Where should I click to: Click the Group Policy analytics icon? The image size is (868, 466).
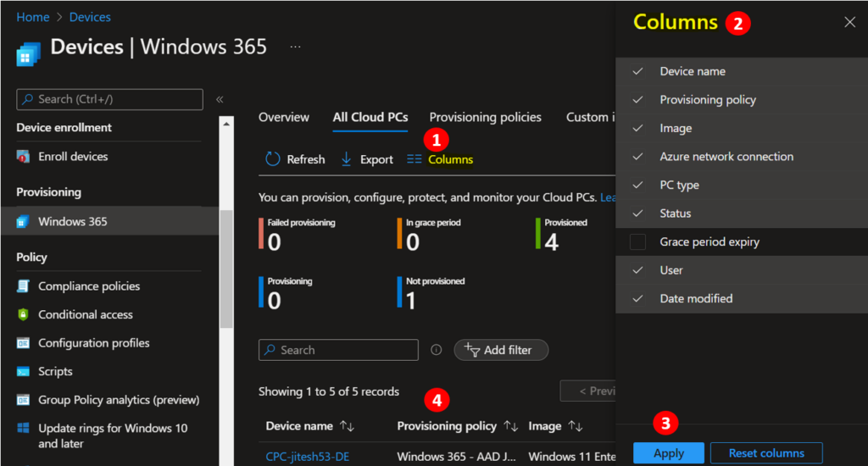tap(23, 400)
